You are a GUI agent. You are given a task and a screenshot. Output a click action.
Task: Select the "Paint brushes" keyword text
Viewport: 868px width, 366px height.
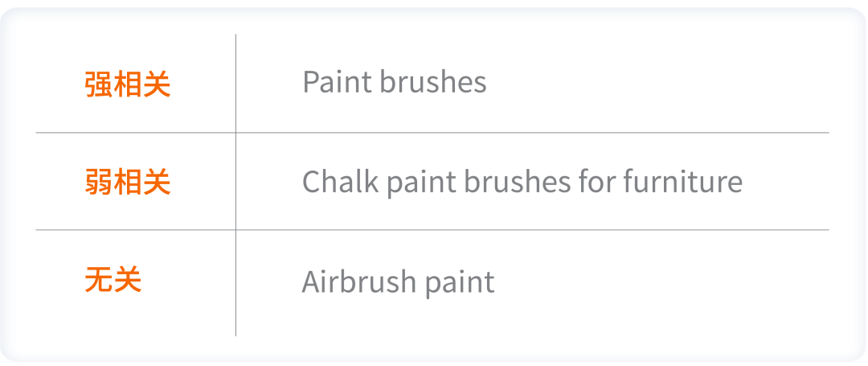coord(394,82)
